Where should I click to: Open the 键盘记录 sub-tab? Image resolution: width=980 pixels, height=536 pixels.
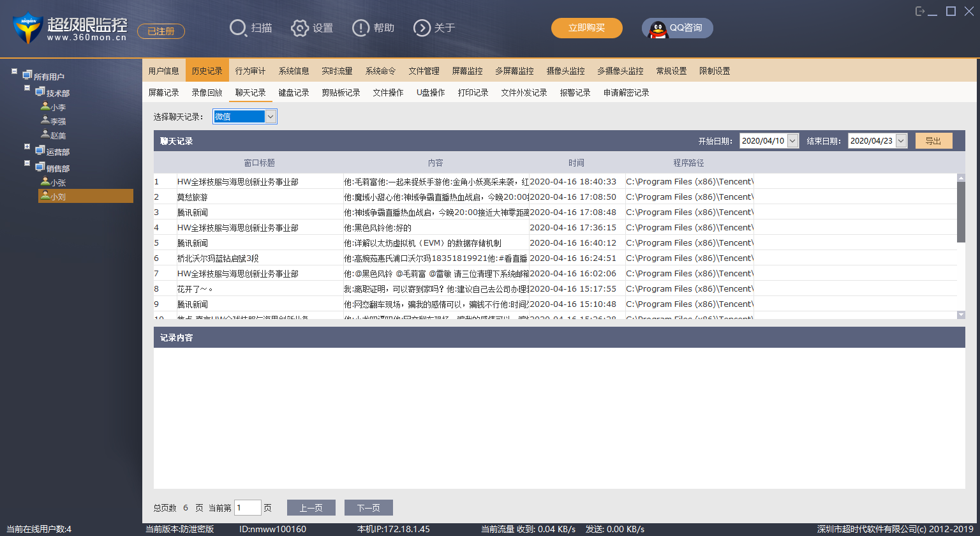pos(293,93)
